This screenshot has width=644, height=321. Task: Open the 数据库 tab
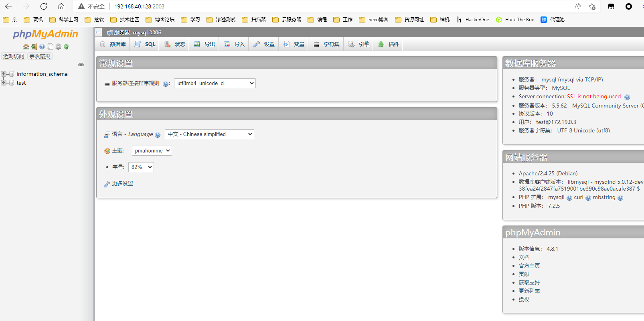click(113, 44)
